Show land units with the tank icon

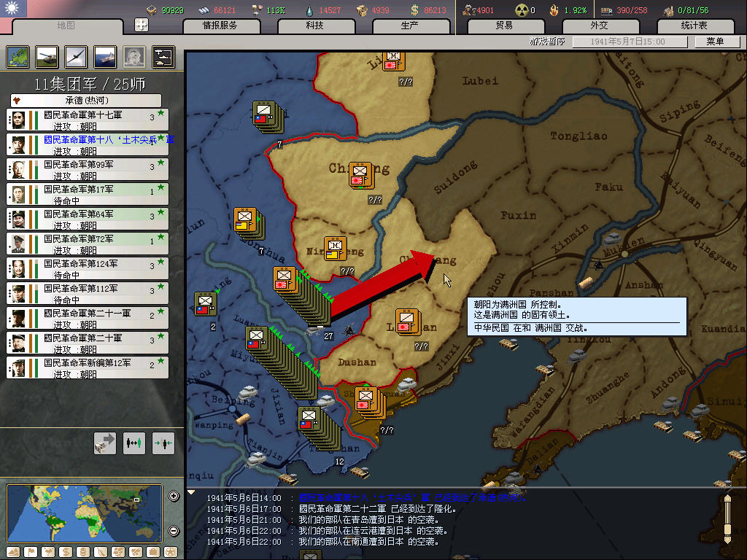pos(47,57)
